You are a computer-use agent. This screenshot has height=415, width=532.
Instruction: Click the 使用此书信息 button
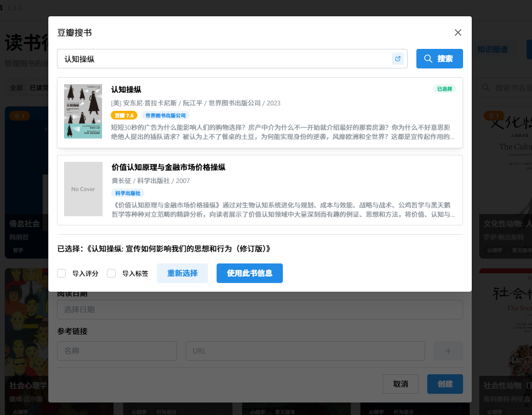point(250,273)
